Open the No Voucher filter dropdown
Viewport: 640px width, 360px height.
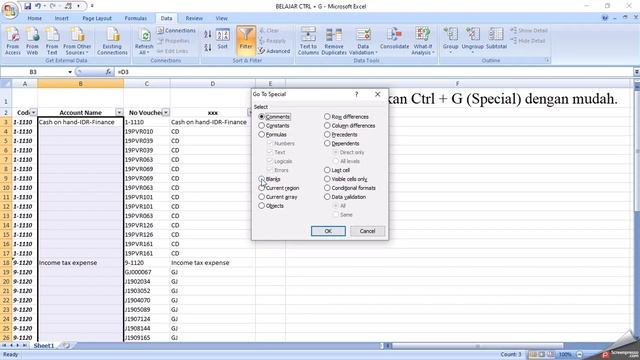coord(166,112)
